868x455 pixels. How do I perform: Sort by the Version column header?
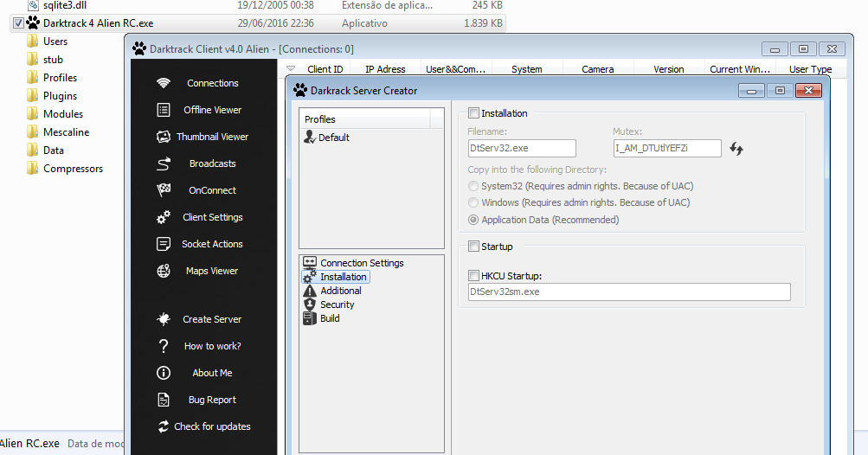pyautogui.click(x=669, y=69)
